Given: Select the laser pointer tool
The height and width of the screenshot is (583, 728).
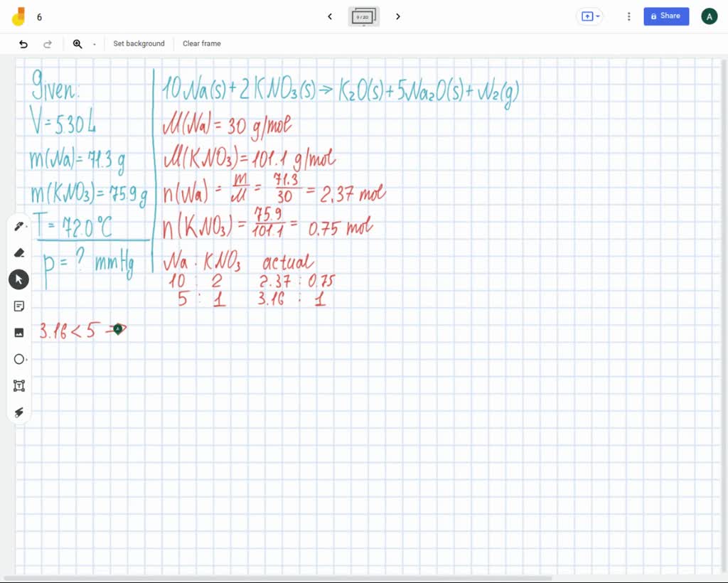Looking at the screenshot, I should [19, 412].
